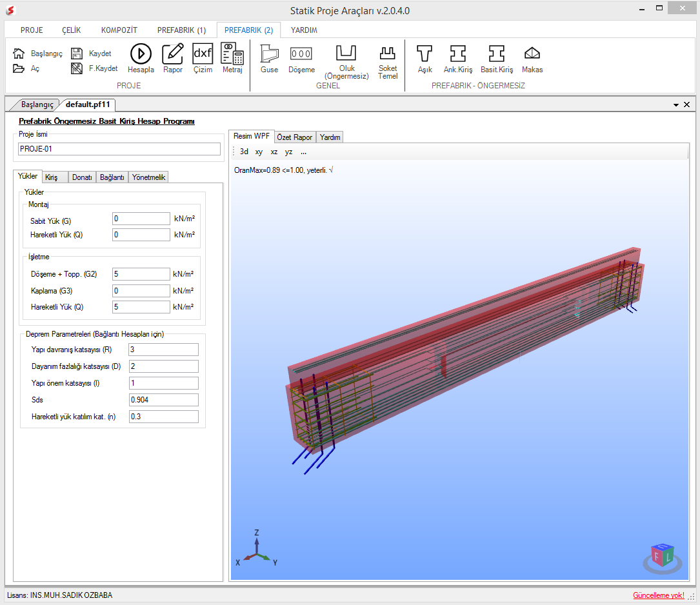Viewport: 700px width, 605px height.
Task: Open the Özet Rapor tab
Action: coord(295,137)
